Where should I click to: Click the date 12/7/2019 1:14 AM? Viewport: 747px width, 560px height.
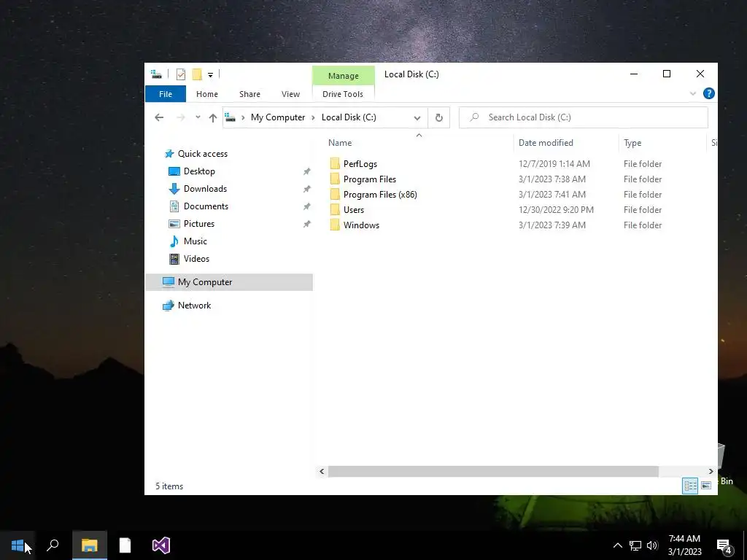coord(554,164)
